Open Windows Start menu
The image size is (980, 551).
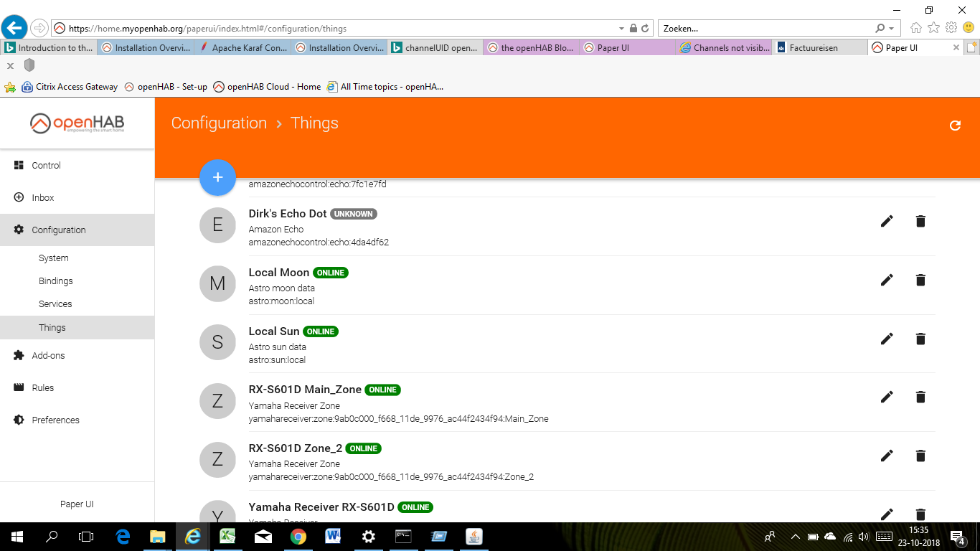coord(17,537)
